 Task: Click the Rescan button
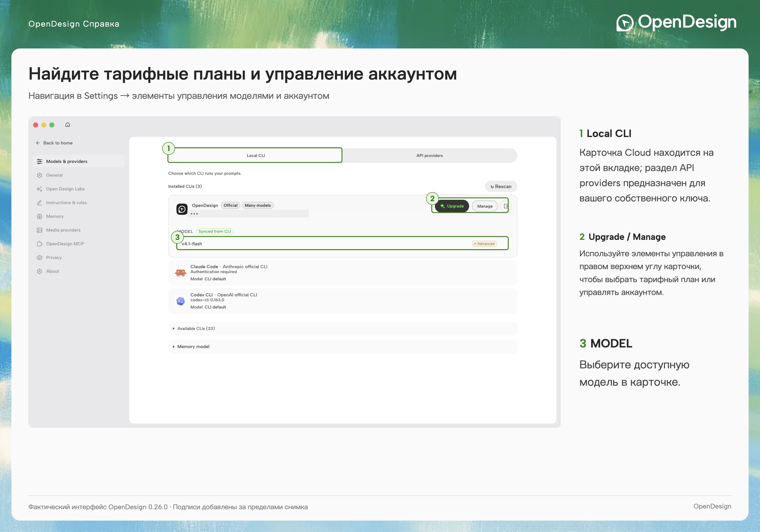point(501,187)
